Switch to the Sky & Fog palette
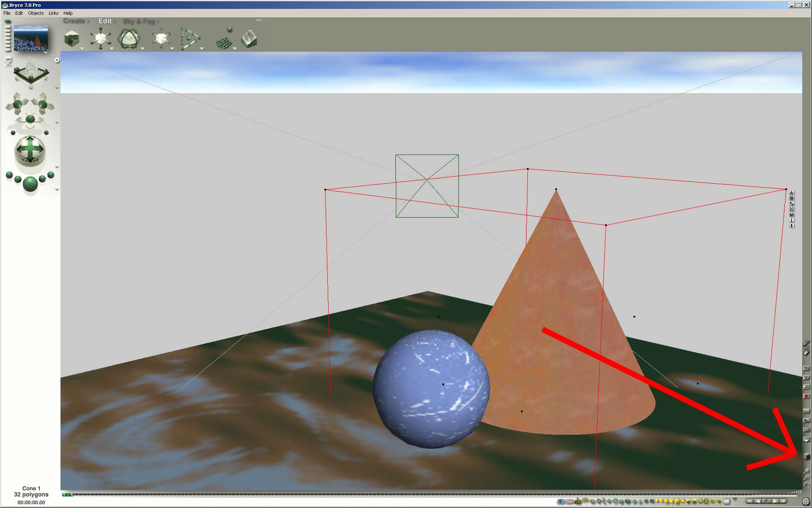812x508 pixels. point(139,21)
